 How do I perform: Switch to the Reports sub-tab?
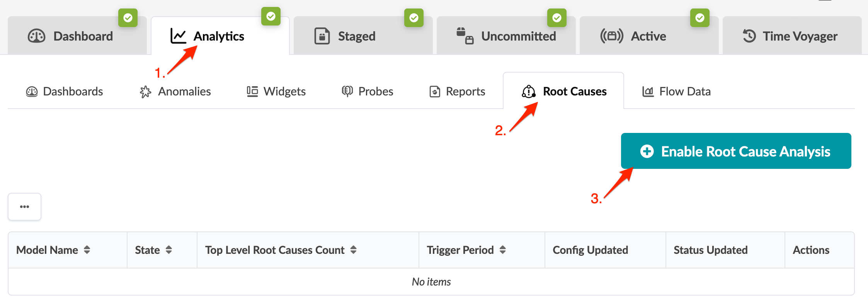click(x=457, y=92)
